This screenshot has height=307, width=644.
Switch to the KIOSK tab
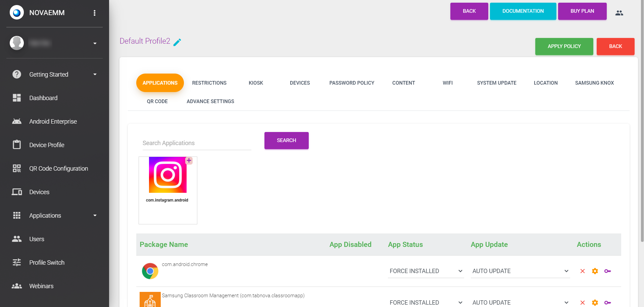(x=256, y=83)
